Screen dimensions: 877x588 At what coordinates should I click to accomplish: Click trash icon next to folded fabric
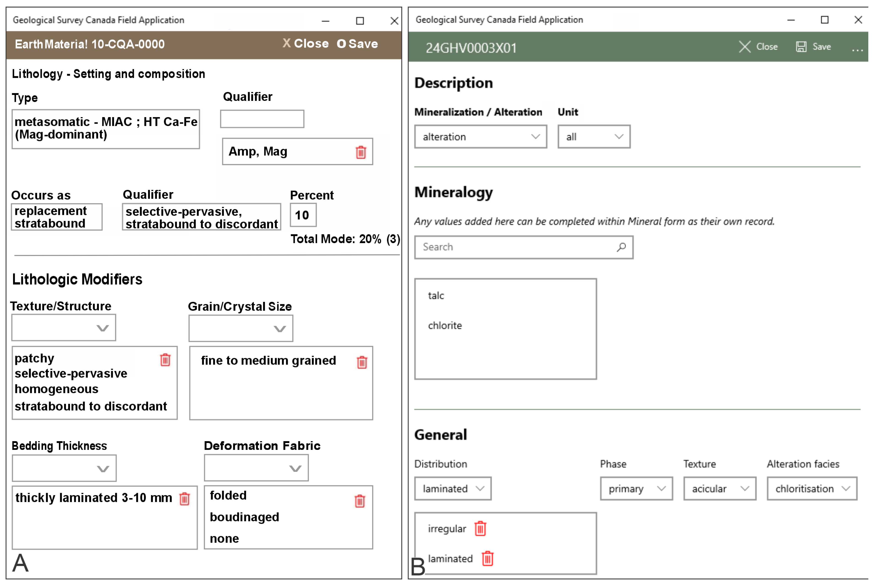(360, 501)
